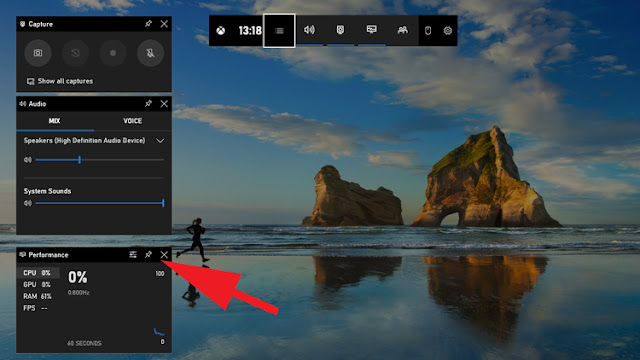Screen dimensions: 640x360
Task: Toggle microphone while recording
Action: pyautogui.click(x=151, y=53)
